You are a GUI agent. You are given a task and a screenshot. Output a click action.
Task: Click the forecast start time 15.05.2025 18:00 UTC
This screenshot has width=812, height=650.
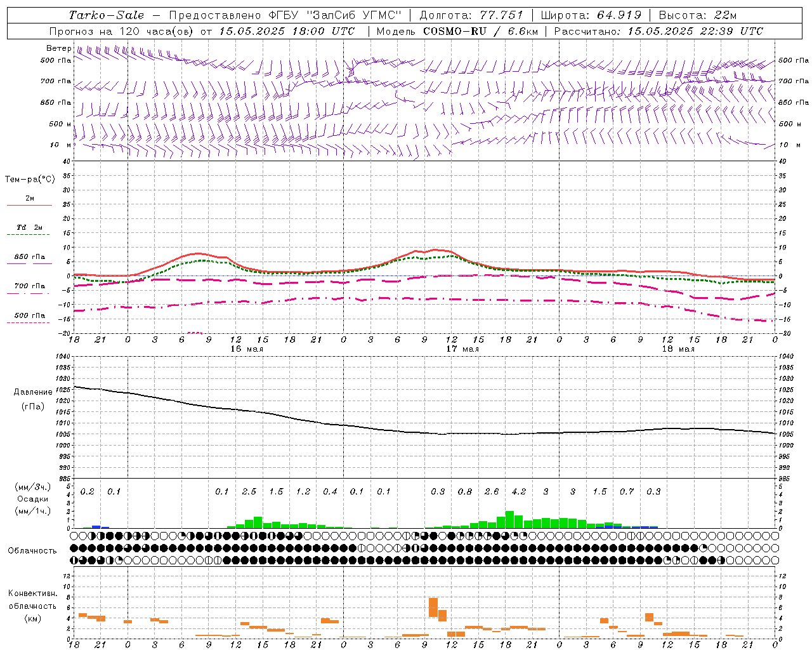tap(287, 31)
